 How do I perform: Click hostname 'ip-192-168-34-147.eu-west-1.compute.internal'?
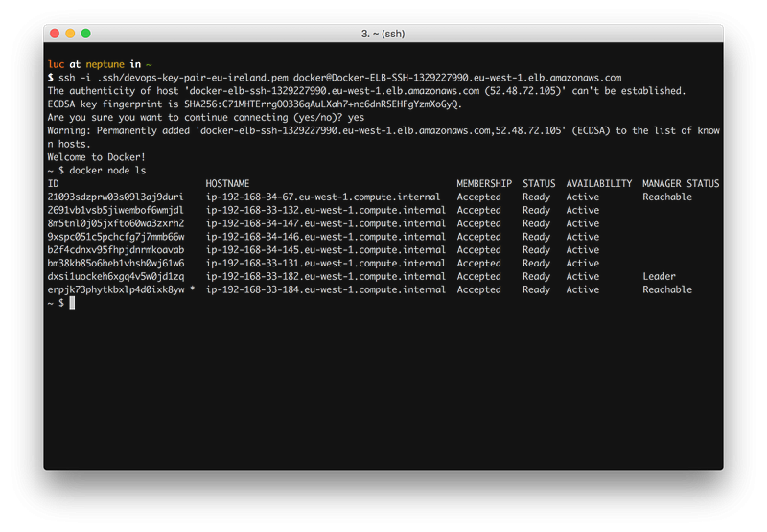pos(326,223)
